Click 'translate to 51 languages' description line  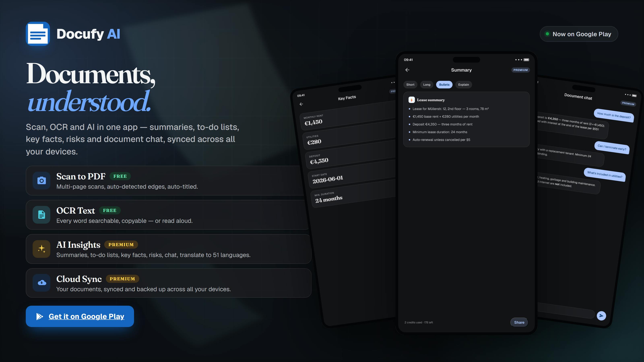154,255
